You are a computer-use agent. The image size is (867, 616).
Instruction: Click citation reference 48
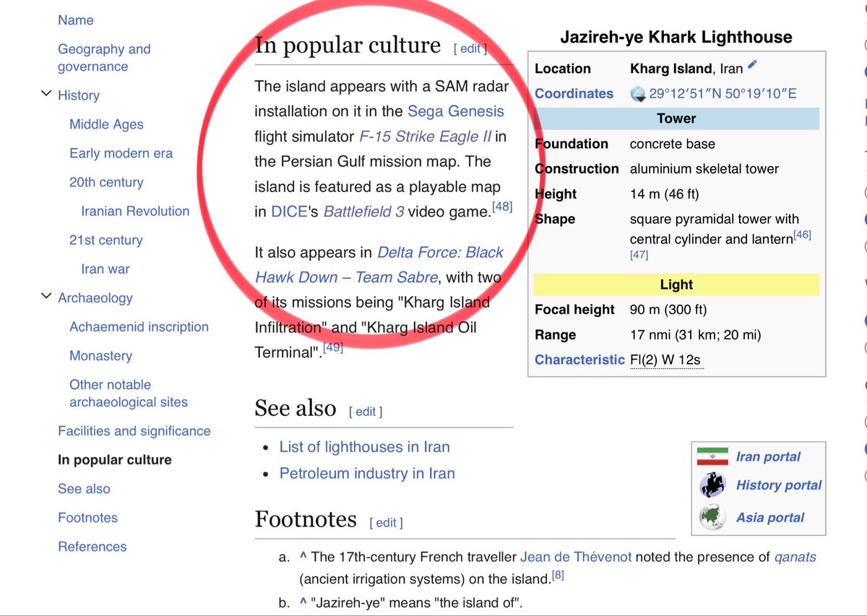click(x=502, y=207)
